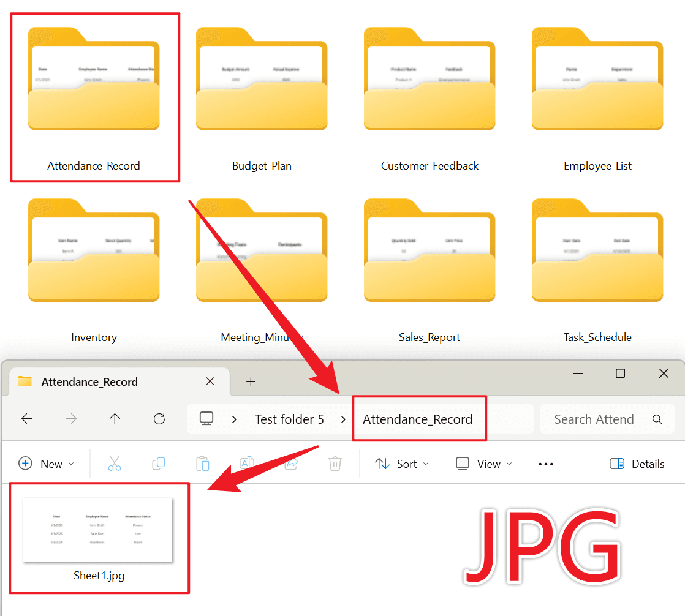Select the Sheet1.jpg thumbnail
The height and width of the screenshot is (616, 685).
(x=98, y=538)
